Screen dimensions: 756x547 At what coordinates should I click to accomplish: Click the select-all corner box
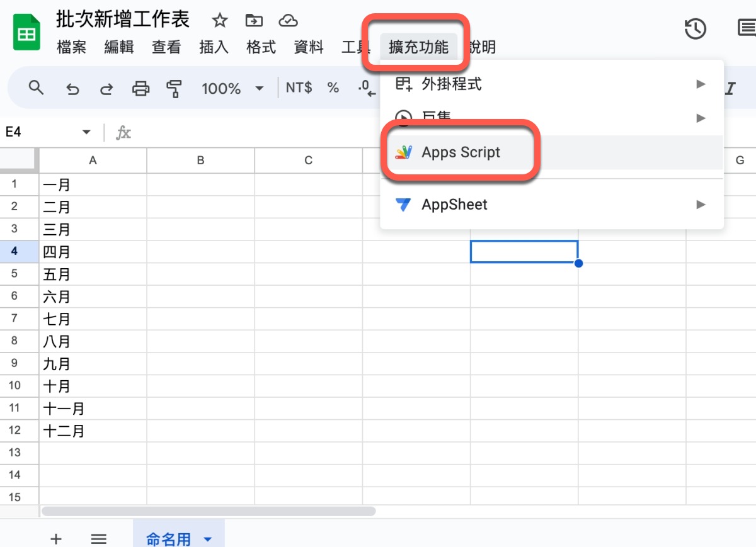pyautogui.click(x=19, y=161)
